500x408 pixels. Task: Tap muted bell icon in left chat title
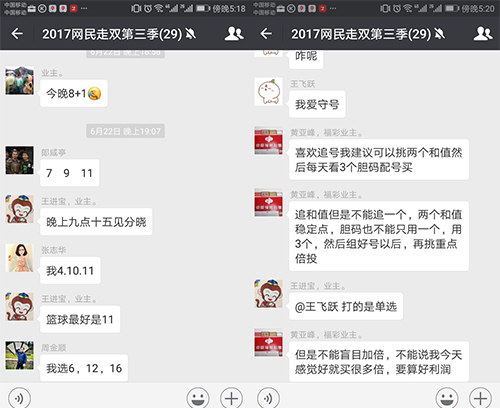coord(191,34)
